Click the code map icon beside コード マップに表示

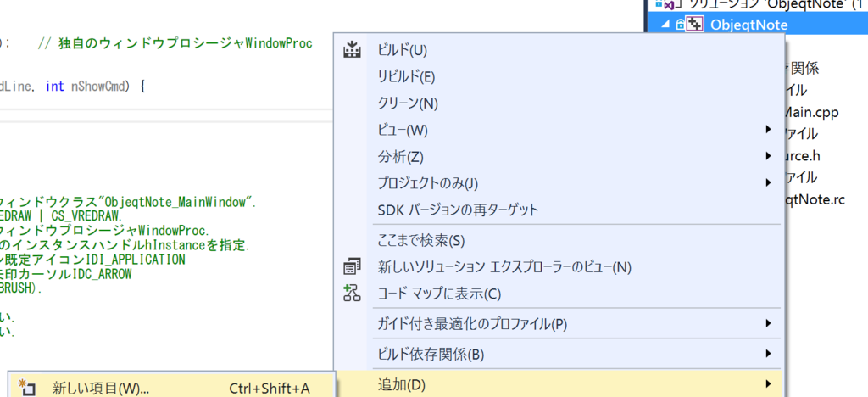click(x=352, y=294)
